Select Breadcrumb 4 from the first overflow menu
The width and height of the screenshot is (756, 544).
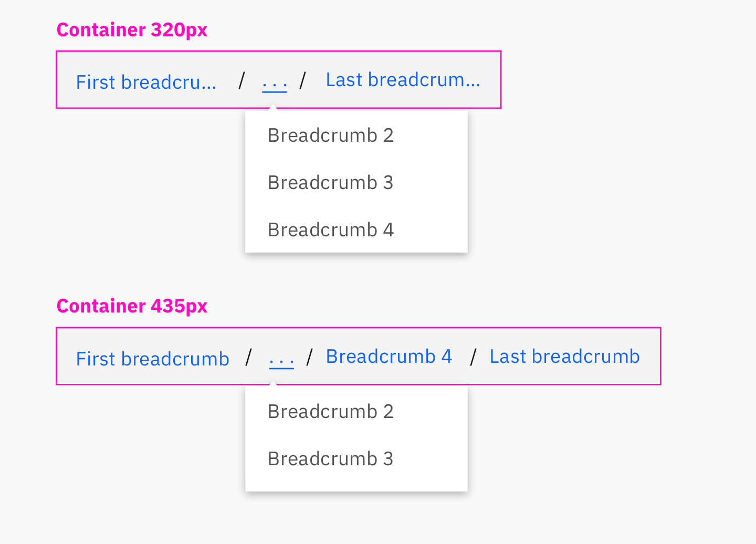pyautogui.click(x=330, y=229)
